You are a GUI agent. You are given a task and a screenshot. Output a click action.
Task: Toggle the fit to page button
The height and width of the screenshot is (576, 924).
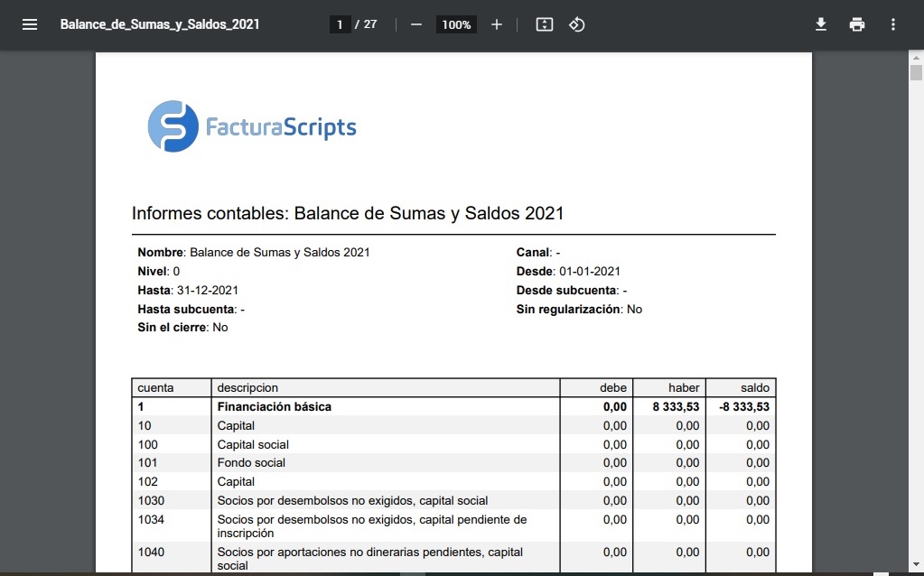[x=544, y=24]
